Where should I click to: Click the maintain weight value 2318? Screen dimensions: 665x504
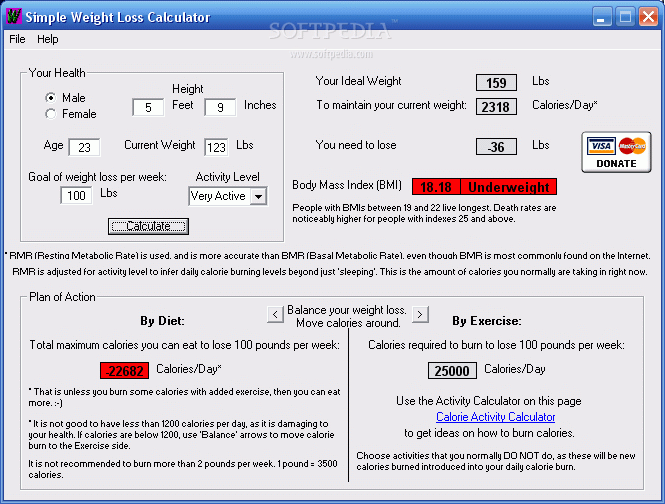point(496,106)
